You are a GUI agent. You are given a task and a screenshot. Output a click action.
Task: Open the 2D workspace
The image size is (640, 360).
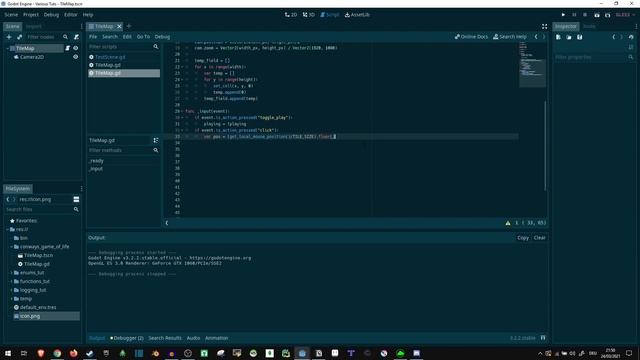click(291, 15)
